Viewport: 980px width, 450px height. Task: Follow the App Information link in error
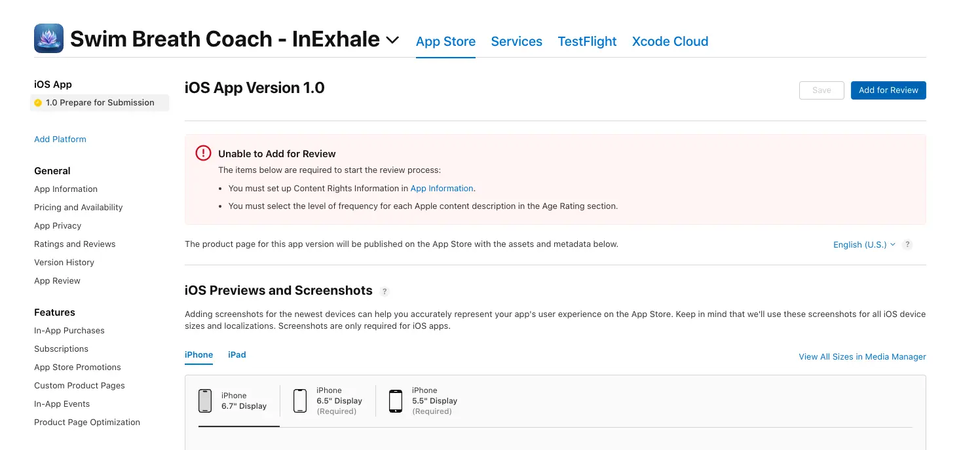[442, 188]
